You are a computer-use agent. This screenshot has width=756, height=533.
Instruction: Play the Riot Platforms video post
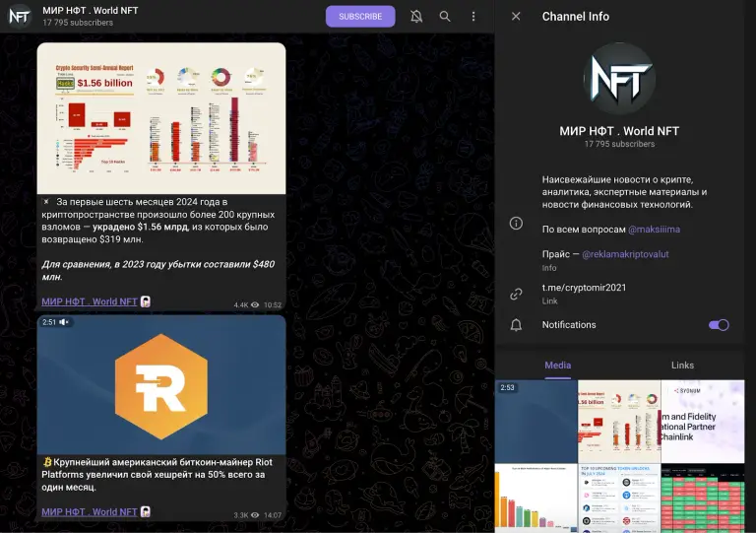tap(161, 385)
